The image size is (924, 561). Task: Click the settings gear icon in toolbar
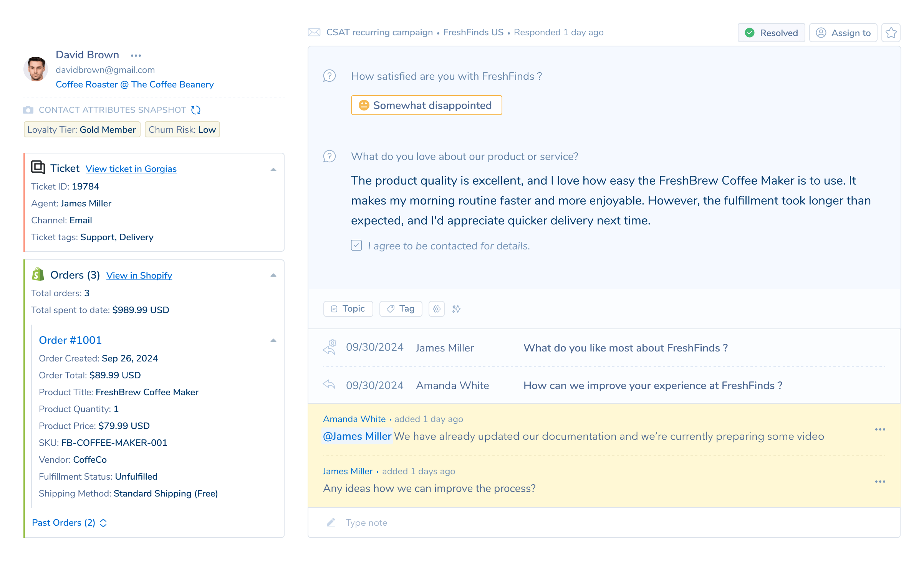(437, 309)
